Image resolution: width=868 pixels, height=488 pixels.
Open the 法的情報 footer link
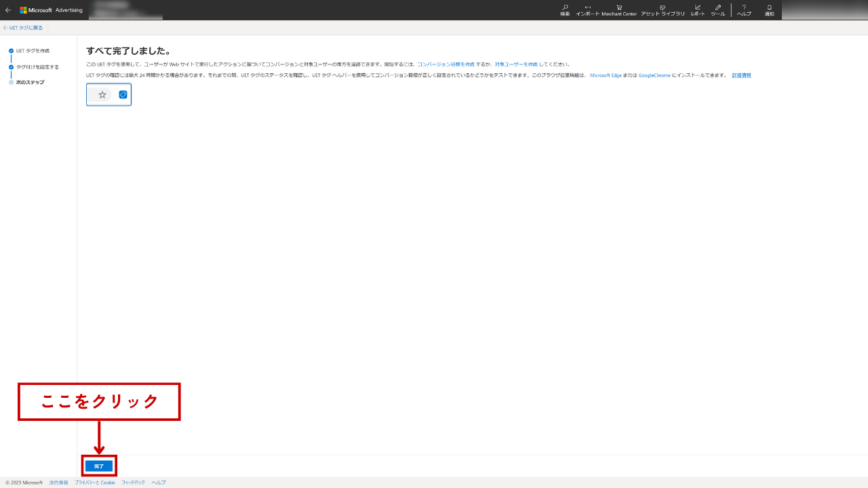coord(58,483)
